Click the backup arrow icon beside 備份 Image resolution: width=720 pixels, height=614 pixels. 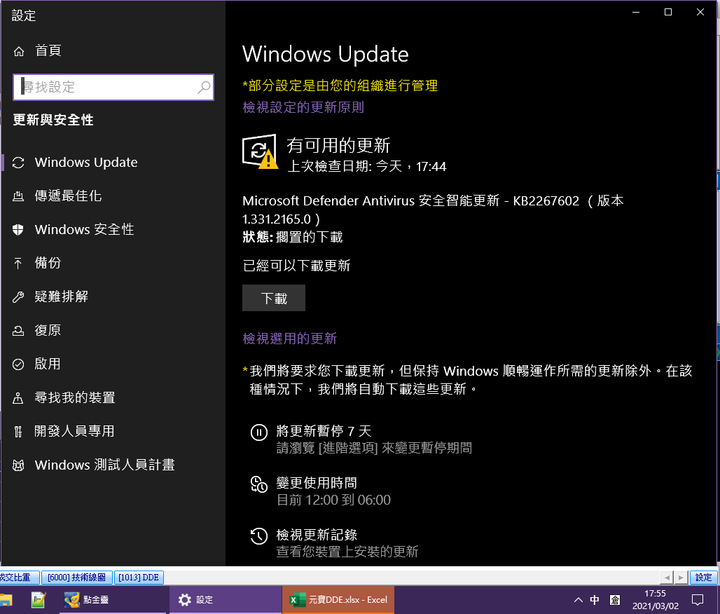point(18,263)
